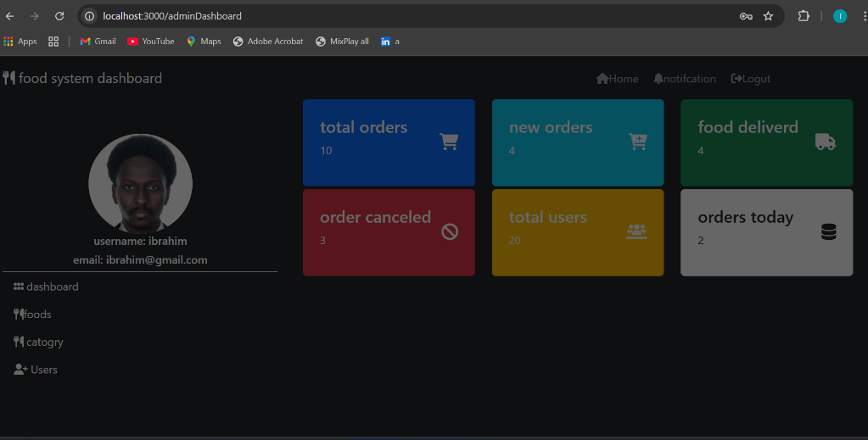Click the Logut link
Screen dimensions: 868x440
pos(751,79)
